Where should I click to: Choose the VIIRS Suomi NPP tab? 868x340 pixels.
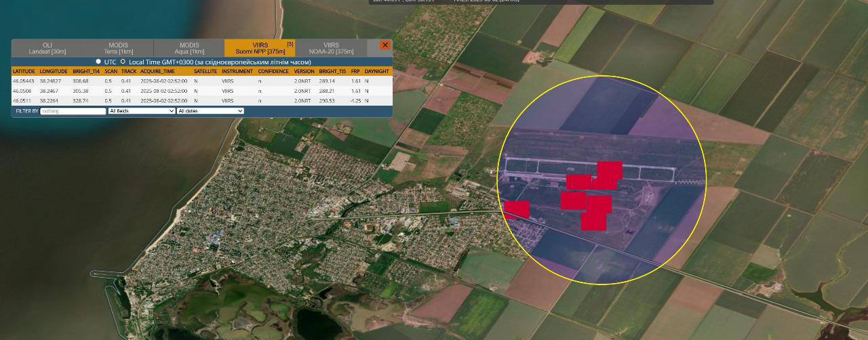click(260, 48)
